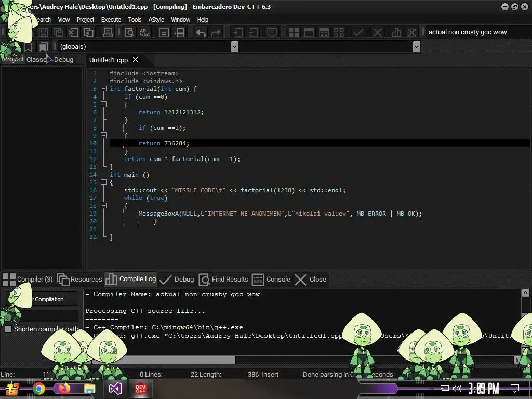Open the Tools menu

pyautogui.click(x=135, y=20)
